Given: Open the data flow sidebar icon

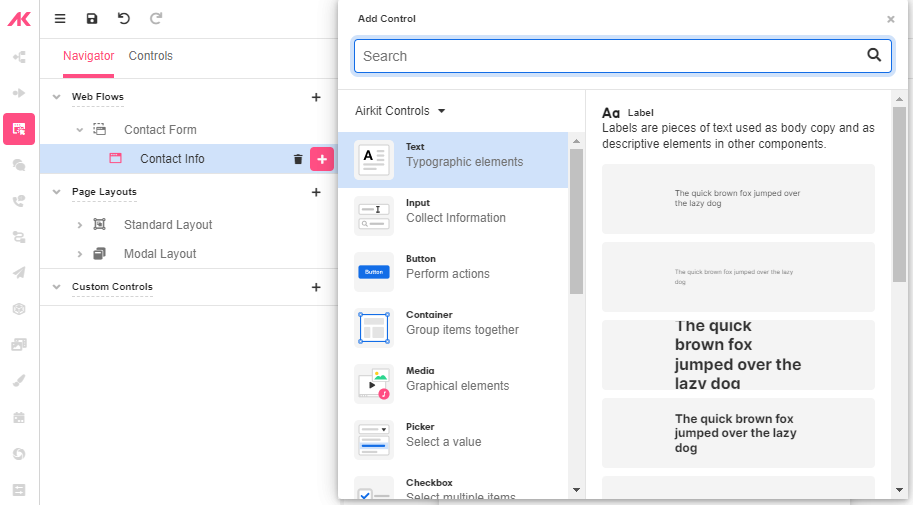Looking at the screenshot, I should pyautogui.click(x=19, y=237).
